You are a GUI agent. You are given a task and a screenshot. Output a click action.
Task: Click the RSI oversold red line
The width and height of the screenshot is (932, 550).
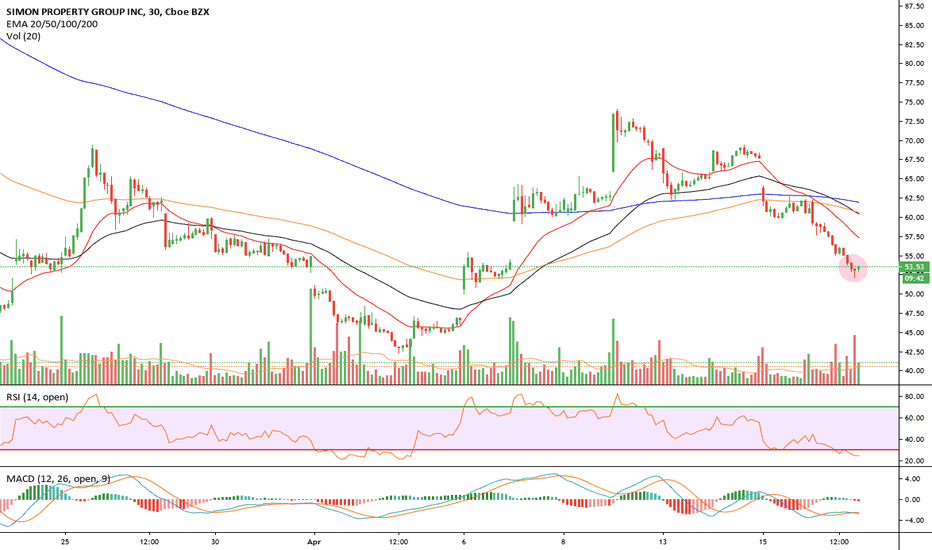[449, 450]
